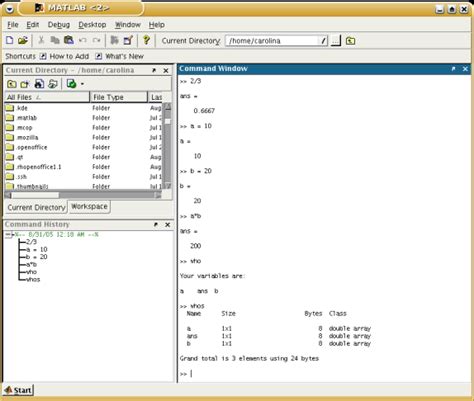Undock the Command History panel
This screenshot has width=474, height=401.
[x=156, y=225]
